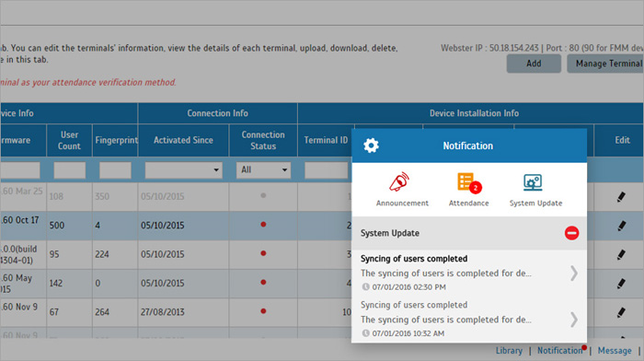The height and width of the screenshot is (361, 644).
Task: Remove System Update notifications with red minus
Action: click(571, 233)
